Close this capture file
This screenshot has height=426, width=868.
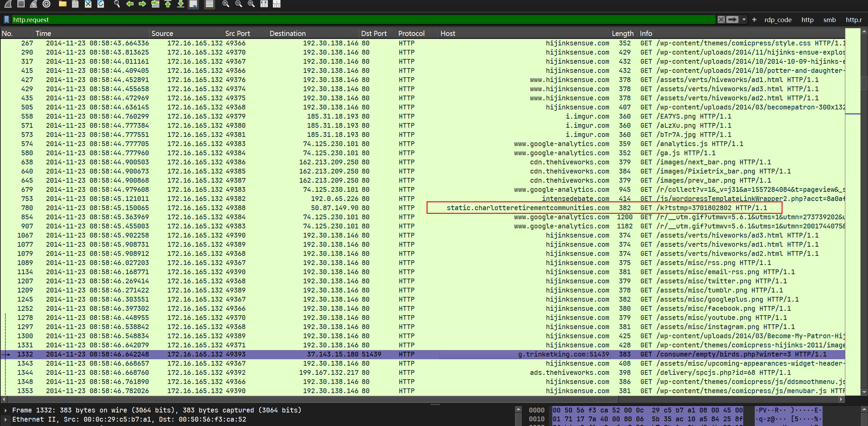(x=88, y=4)
